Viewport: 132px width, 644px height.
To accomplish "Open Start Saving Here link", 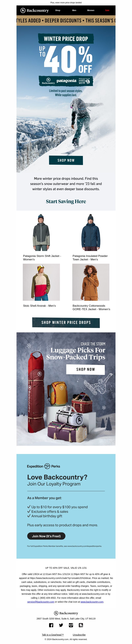I will click(66, 202).
